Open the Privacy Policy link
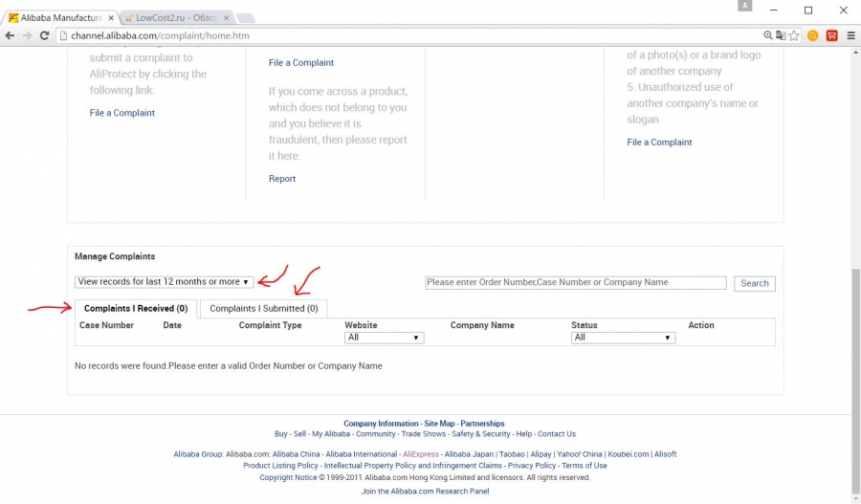 pos(532,466)
